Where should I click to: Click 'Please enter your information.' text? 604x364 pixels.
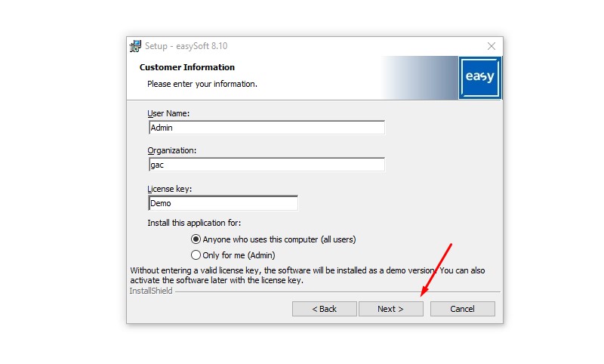(x=202, y=84)
